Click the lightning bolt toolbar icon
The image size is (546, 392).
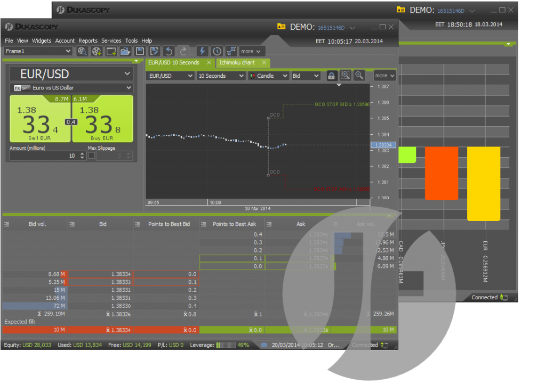[202, 51]
